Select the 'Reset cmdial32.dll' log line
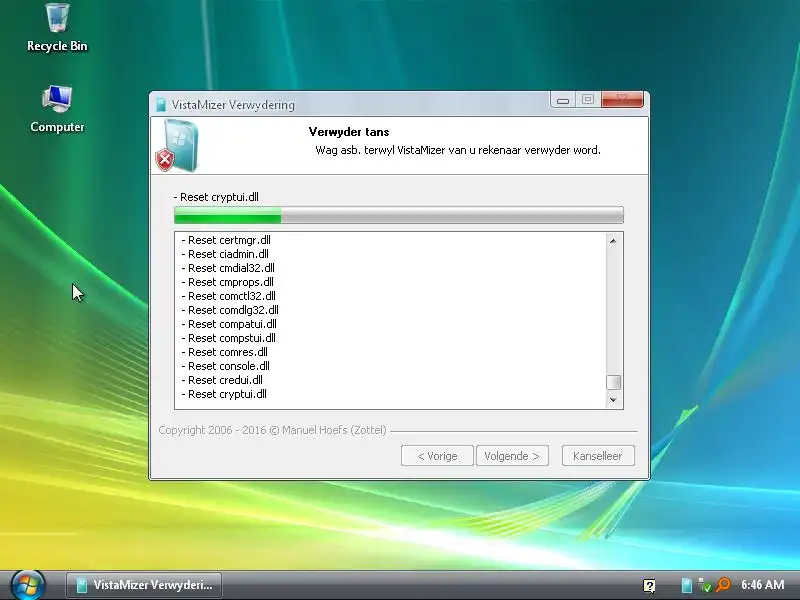Viewport: 800px width, 600px height. 228,268
